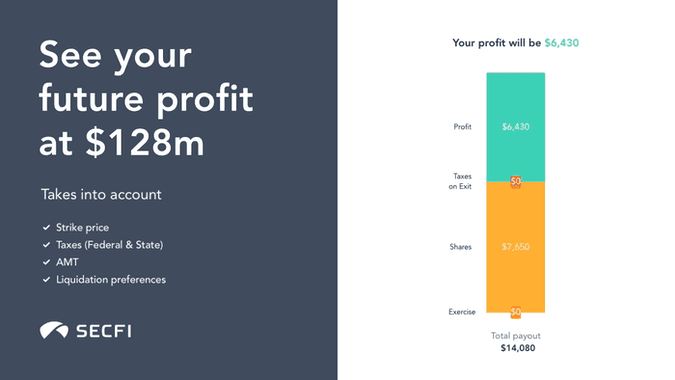Click the checkmark beside Strike price
Screen dimensions: 675x380
[46, 227]
